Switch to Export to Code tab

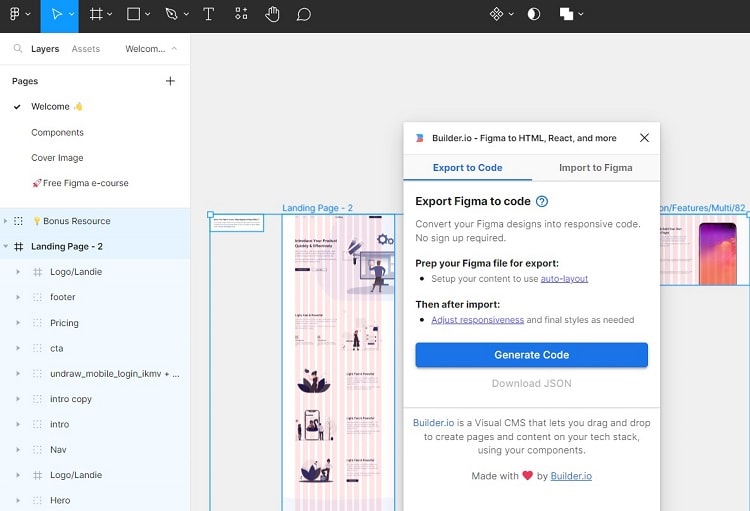[467, 168]
